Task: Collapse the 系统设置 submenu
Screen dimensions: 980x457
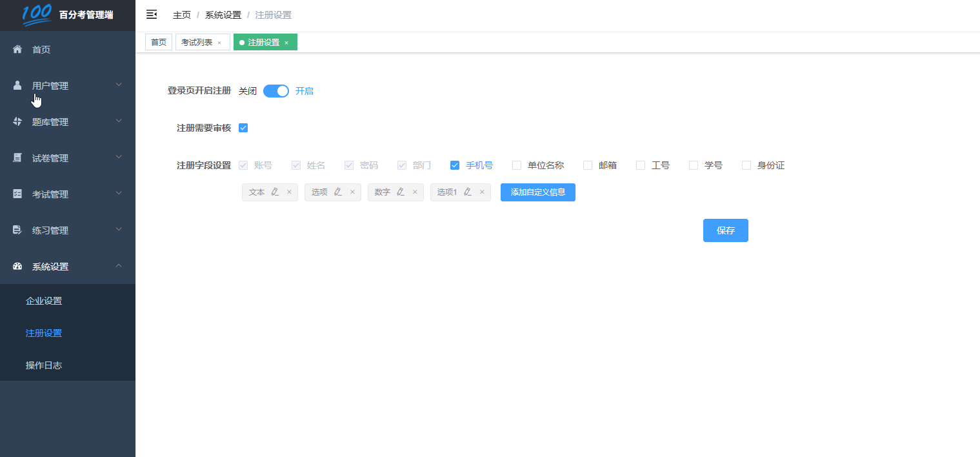Action: (118, 265)
